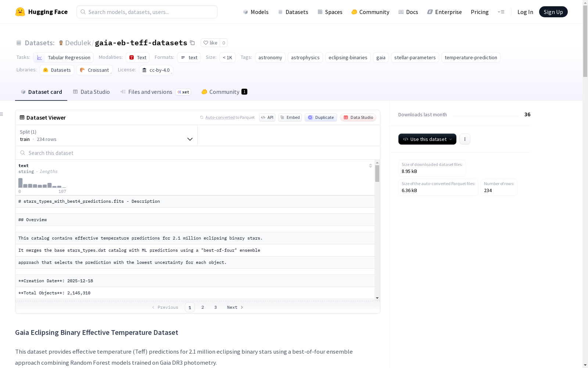Click the Dedulek user avatar
This screenshot has width=588, height=368.
(x=61, y=43)
